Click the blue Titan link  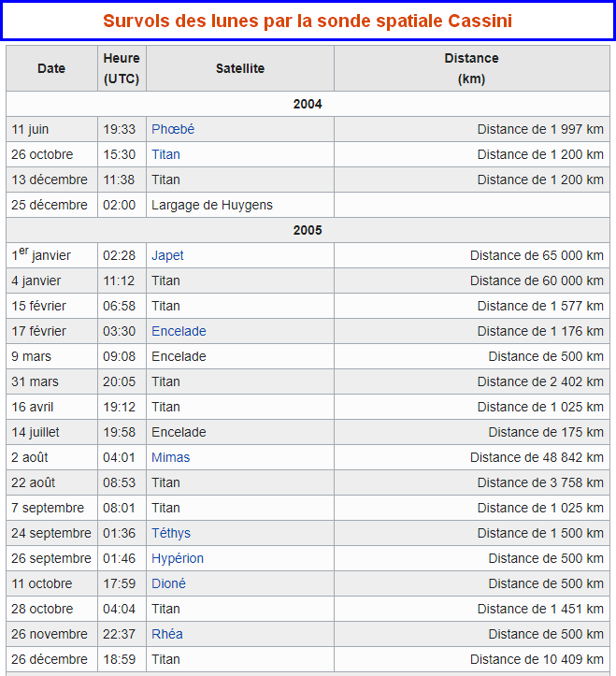(165, 154)
